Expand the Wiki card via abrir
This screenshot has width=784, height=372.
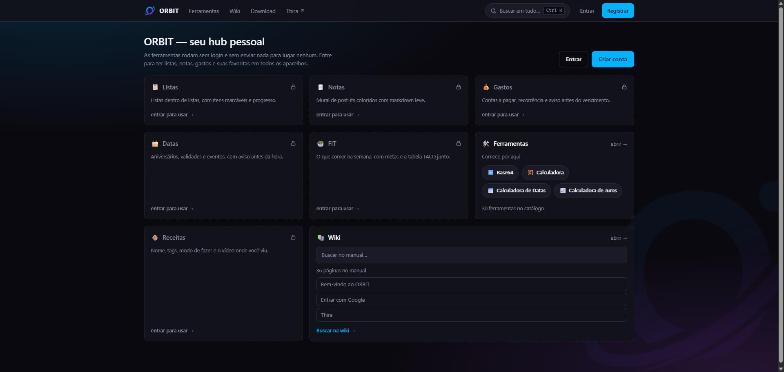[618, 238]
